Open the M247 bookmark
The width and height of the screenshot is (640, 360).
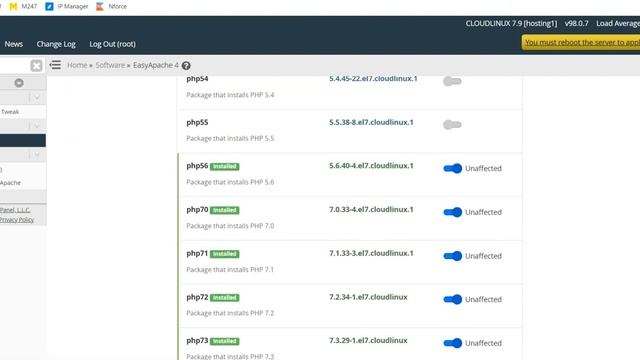(x=23, y=7)
